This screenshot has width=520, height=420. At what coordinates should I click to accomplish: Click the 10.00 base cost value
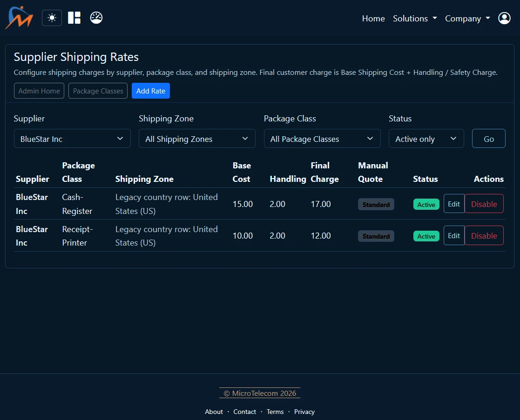(243, 236)
